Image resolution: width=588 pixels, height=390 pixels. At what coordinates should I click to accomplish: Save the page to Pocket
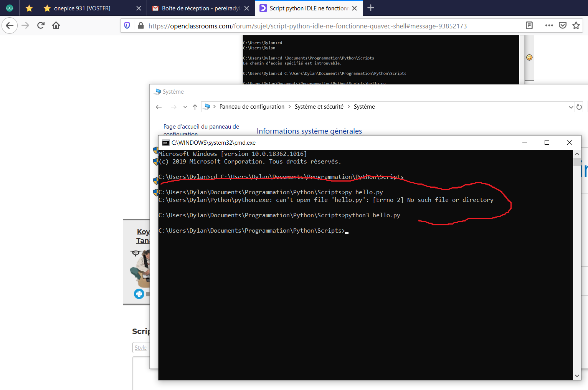563,25
